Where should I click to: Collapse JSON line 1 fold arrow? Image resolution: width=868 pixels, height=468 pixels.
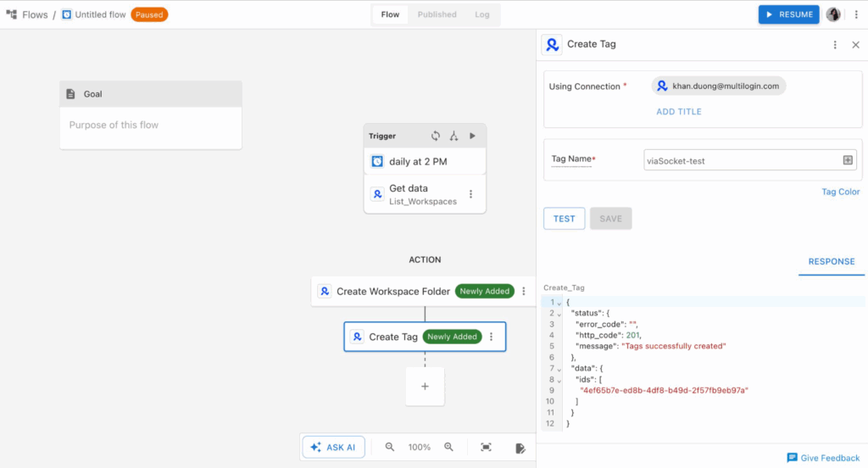point(559,303)
